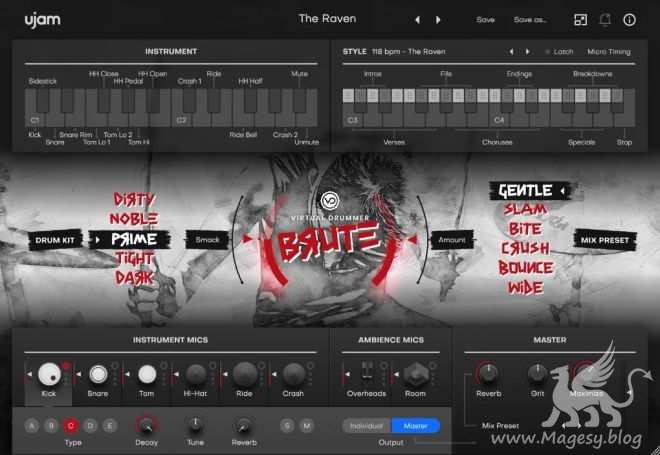Open Micro Timing settings
Image resolution: width=660 pixels, height=455 pixels.
click(x=609, y=52)
